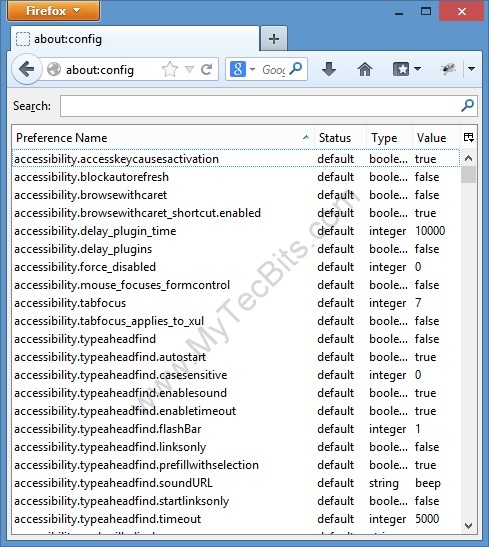This screenshot has width=489, height=547.
Task: Click the magnifier in the Search field
Action: pyautogui.click(x=467, y=105)
